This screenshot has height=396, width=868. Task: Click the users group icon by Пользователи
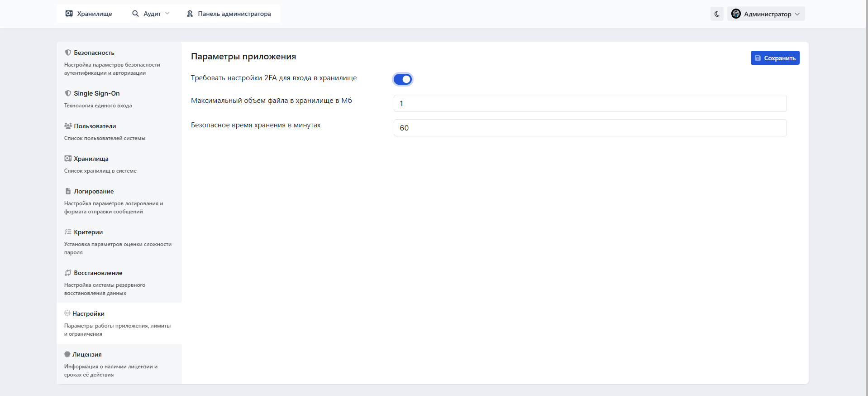(68, 126)
